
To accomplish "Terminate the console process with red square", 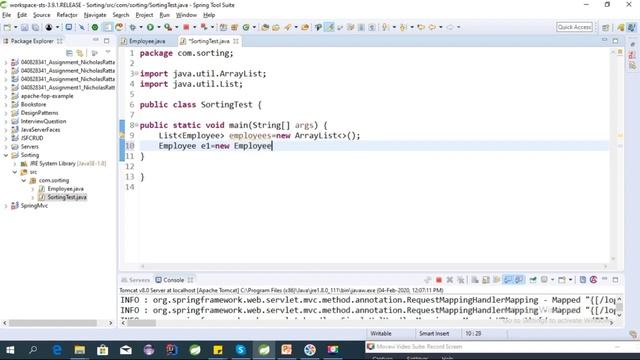I will [439, 280].
